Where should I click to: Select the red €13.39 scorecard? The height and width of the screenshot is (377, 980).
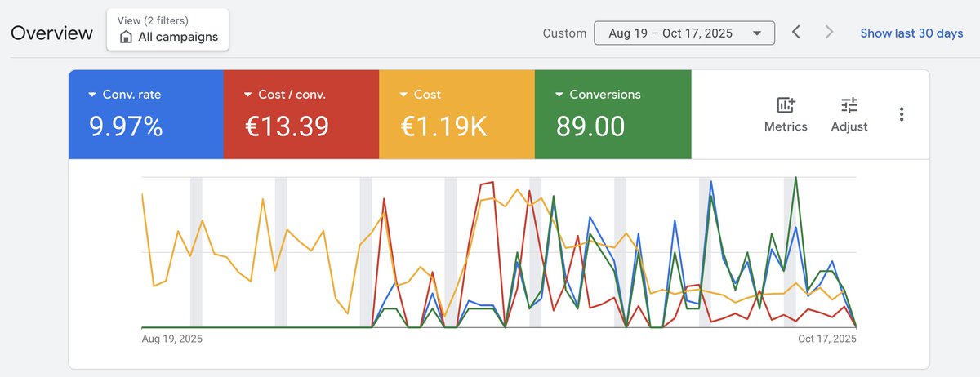[301, 114]
